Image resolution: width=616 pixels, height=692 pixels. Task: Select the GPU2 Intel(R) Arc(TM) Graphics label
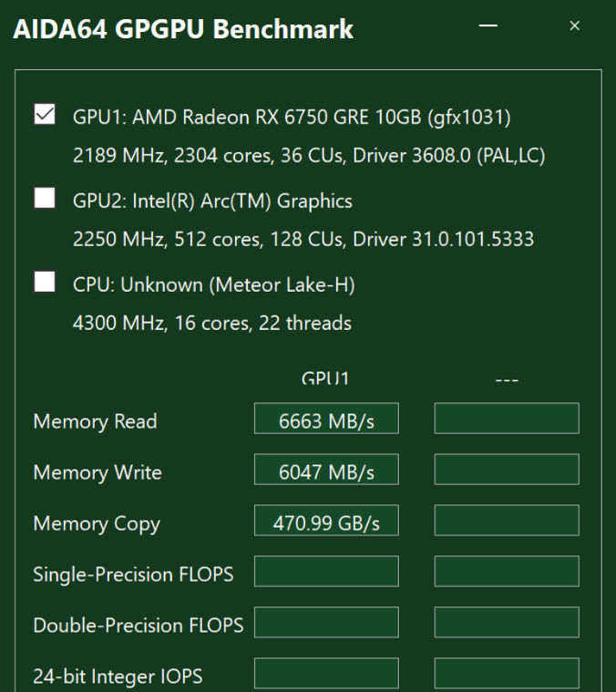tap(212, 201)
